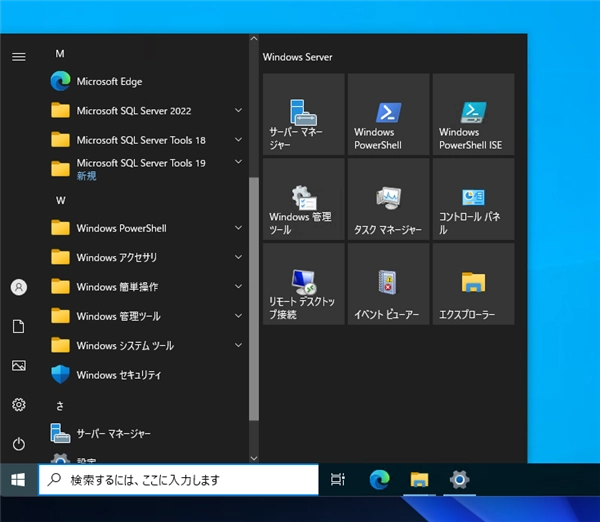The height and width of the screenshot is (522, 600).
Task: Click the Windows Start button
Action: tap(19, 480)
